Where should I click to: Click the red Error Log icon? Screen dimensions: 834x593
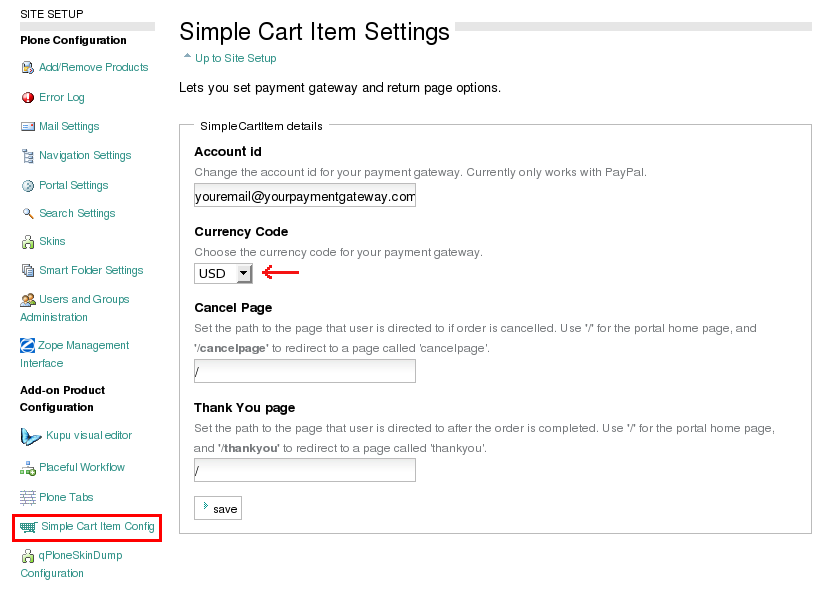(x=28, y=97)
